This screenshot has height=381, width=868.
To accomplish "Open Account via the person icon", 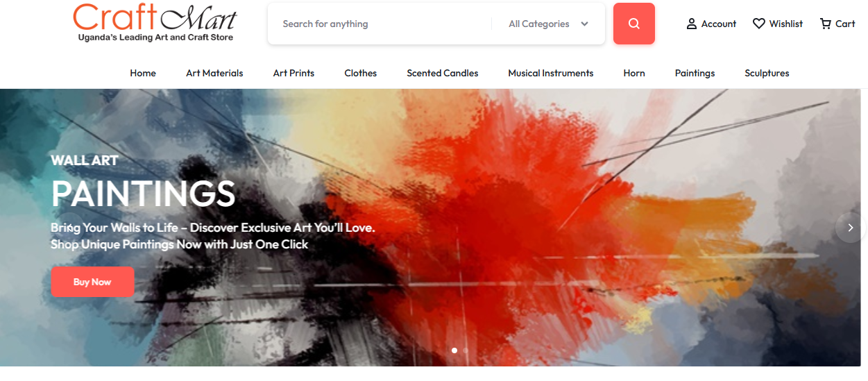I will pyautogui.click(x=691, y=24).
